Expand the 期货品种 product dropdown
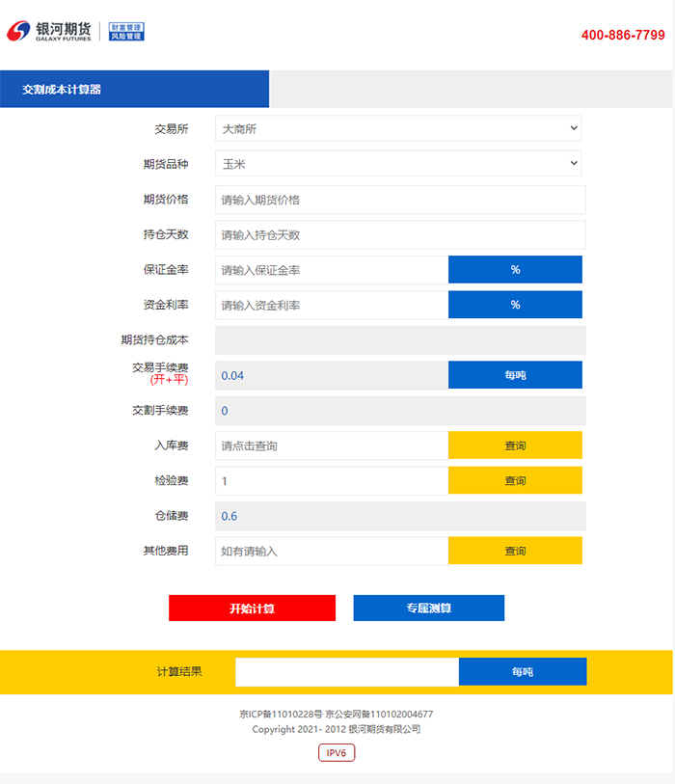The width and height of the screenshot is (675, 784). pyautogui.click(x=398, y=164)
